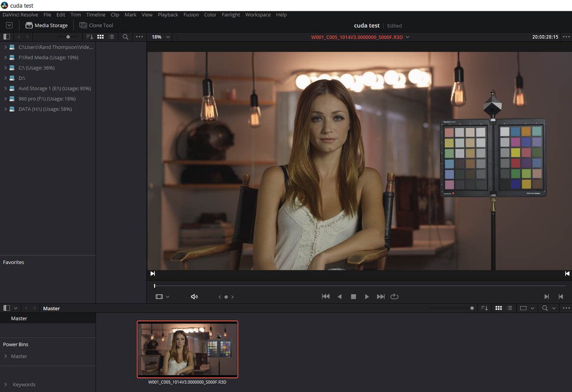Mute the viewer audio
The image size is (572, 392).
(194, 296)
